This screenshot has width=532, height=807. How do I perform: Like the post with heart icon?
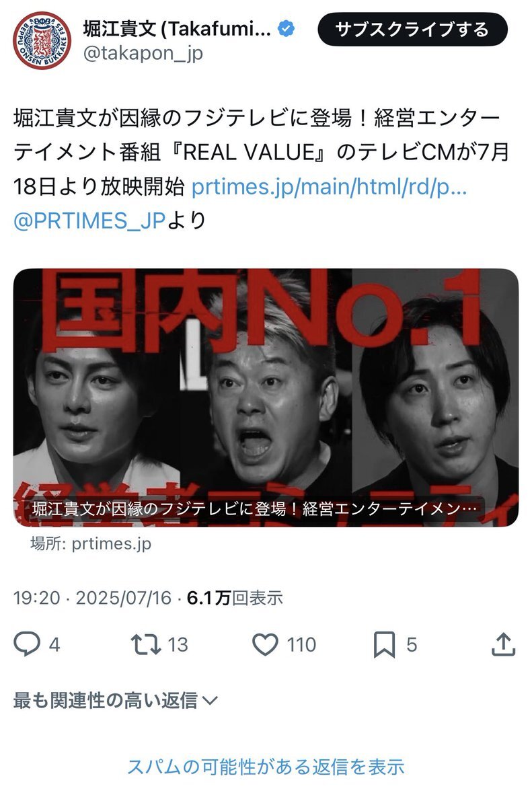point(266,645)
